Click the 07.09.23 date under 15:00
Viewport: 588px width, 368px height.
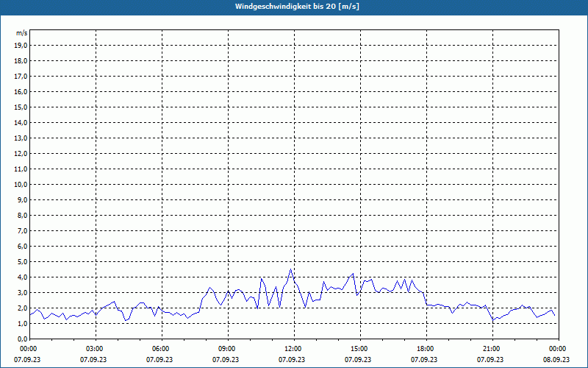point(358,360)
